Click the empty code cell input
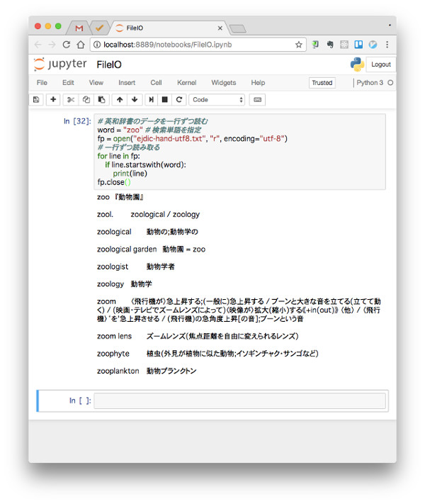Screen dimensions: 425x504 [239, 401]
